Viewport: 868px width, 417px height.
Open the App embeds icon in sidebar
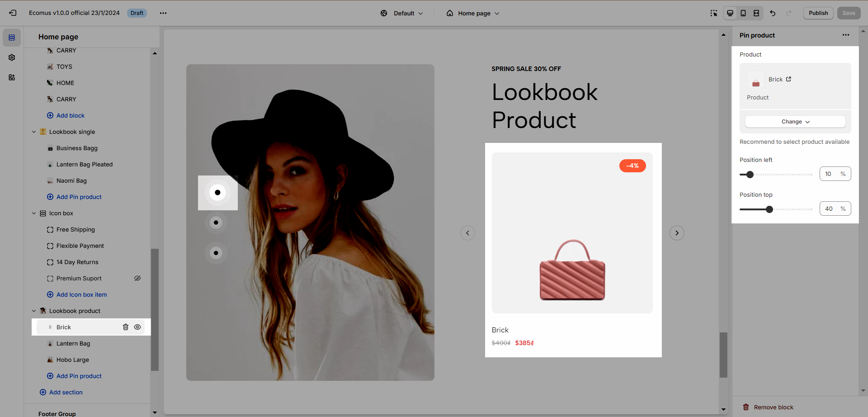pyautogui.click(x=12, y=77)
